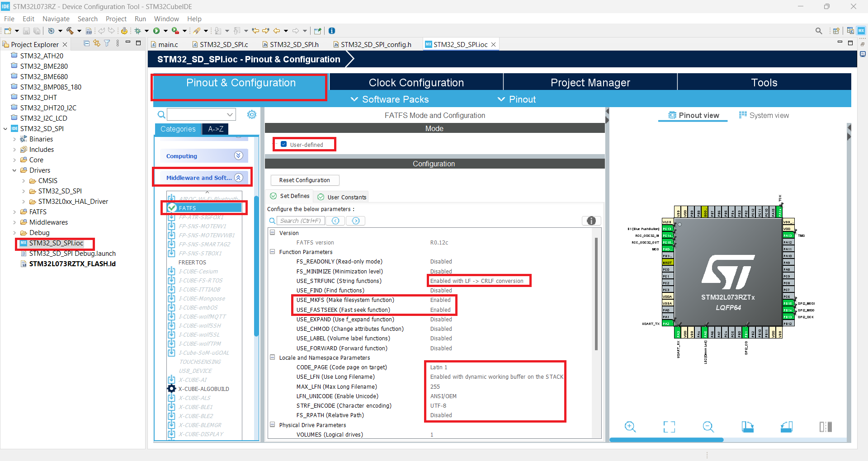This screenshot has height=461, width=868.
Task: Open the CubeMX perspective icon
Action: tap(861, 31)
